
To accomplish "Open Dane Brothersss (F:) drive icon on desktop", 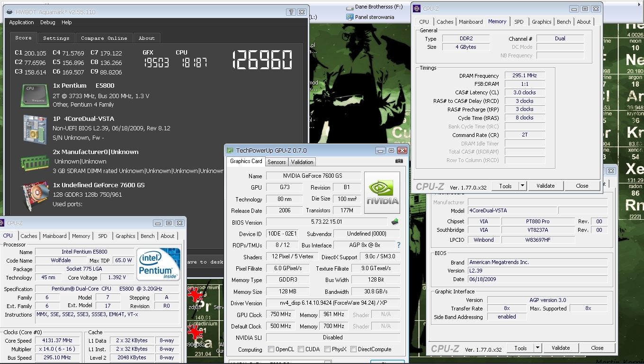I will pos(350,8).
